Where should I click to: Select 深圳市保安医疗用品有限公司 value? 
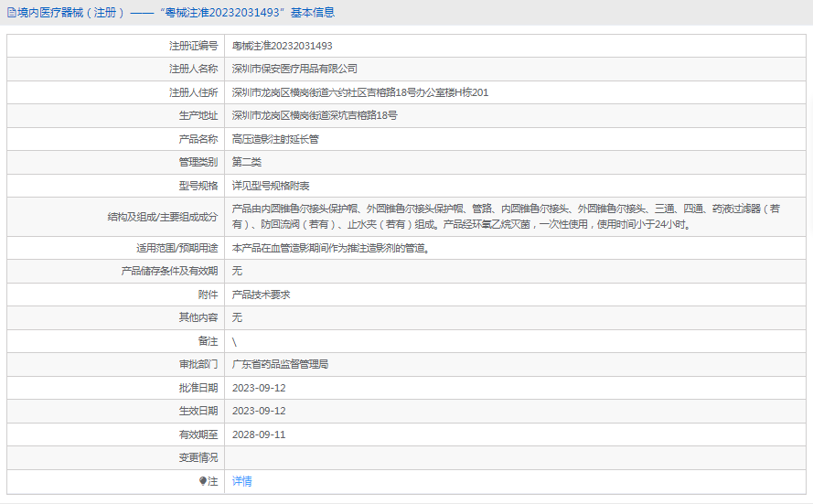[294, 69]
